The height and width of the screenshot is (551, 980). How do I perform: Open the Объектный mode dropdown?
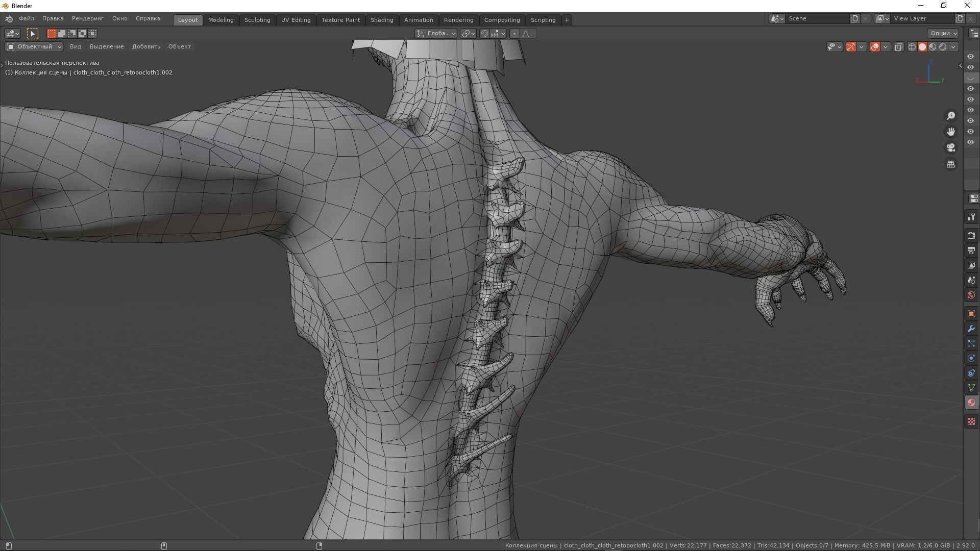[x=34, y=46]
